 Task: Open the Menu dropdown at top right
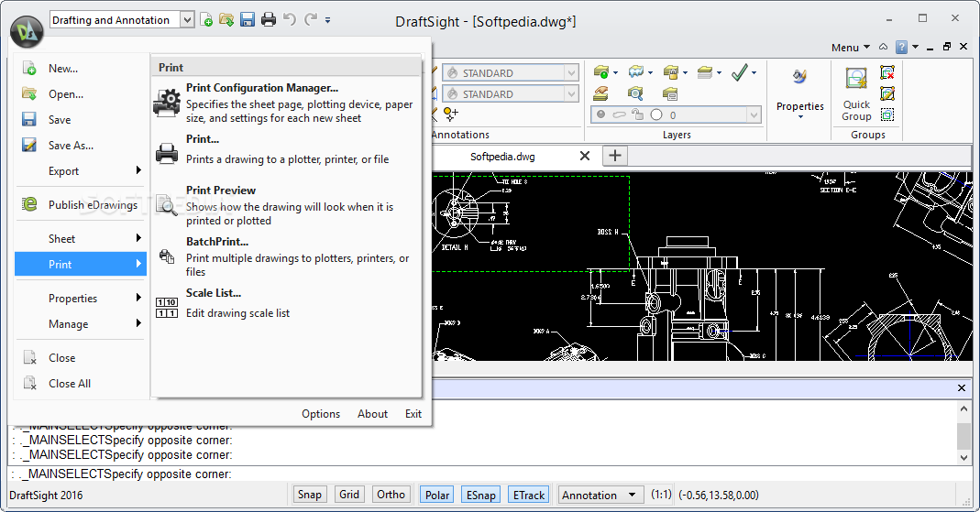pos(851,48)
